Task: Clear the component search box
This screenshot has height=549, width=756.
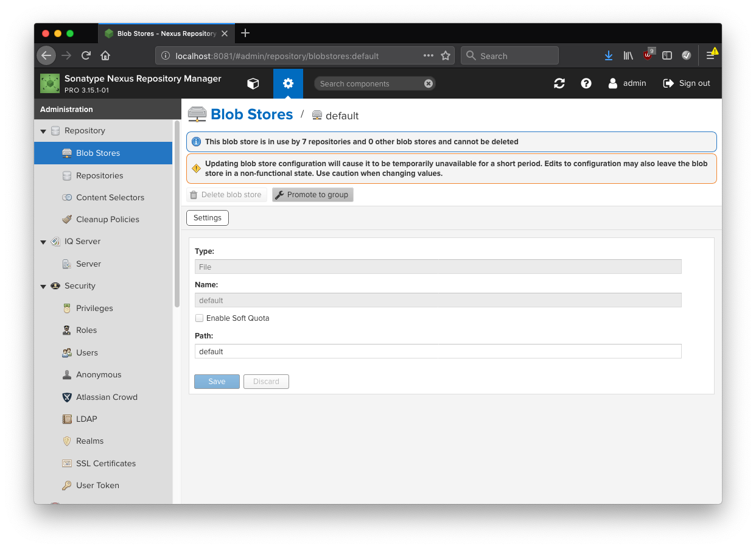Action: coord(429,83)
